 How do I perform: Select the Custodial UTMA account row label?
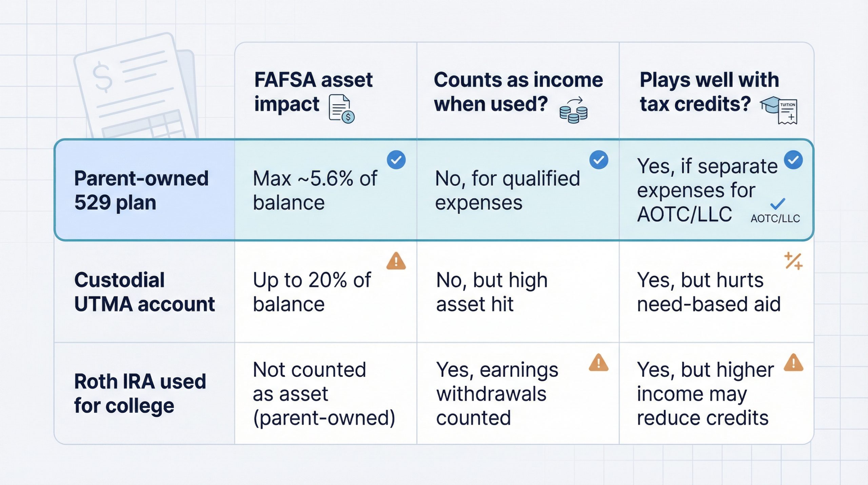coord(144,292)
